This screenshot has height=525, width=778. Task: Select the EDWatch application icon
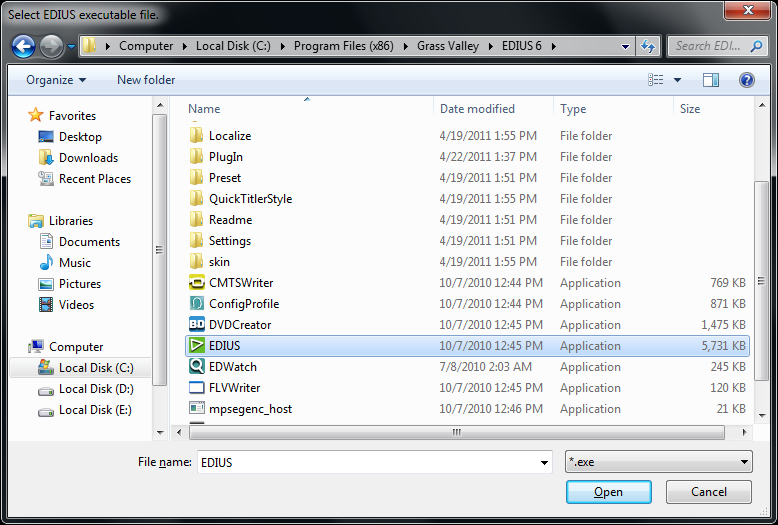(196, 367)
